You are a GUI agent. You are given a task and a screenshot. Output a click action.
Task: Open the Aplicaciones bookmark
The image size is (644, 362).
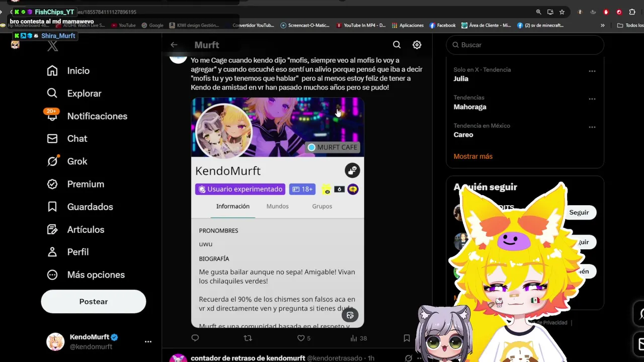click(408, 25)
